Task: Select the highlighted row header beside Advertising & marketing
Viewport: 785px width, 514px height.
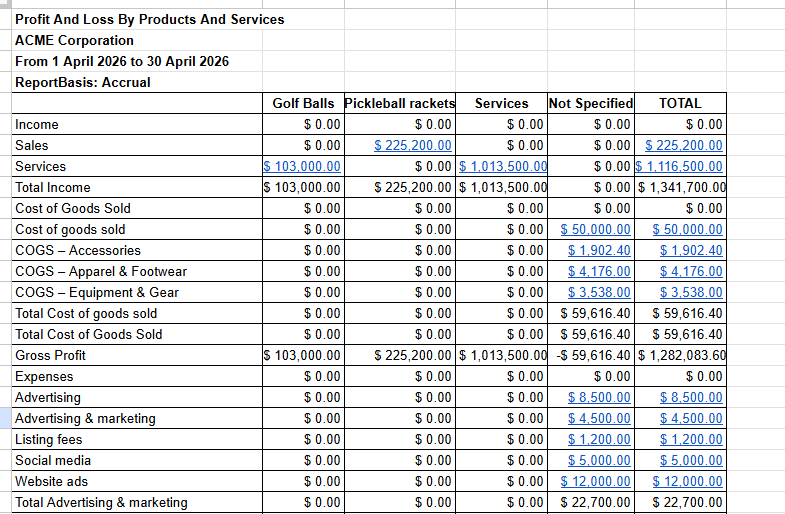Action: coord(6,418)
